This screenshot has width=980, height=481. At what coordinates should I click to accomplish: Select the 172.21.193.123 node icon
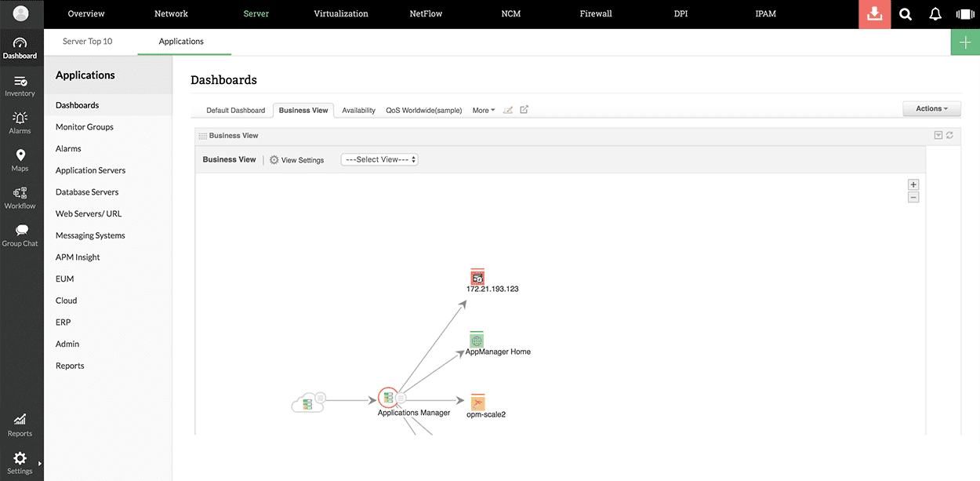click(477, 277)
